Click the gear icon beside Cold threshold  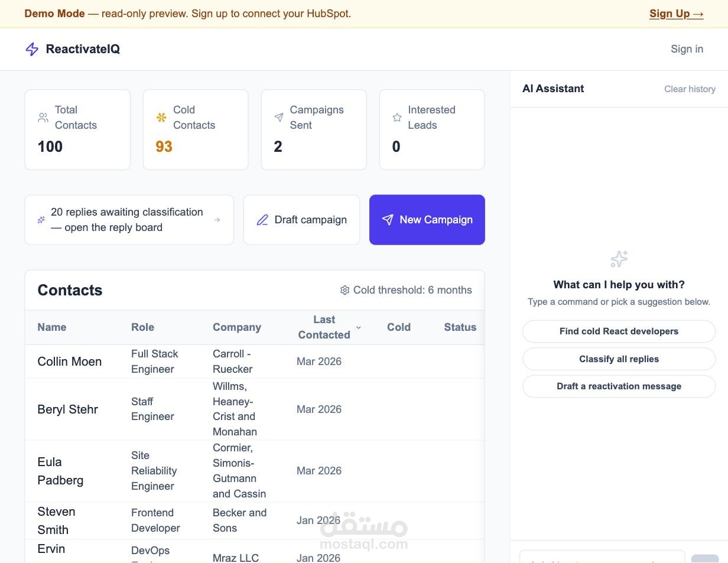coord(344,290)
